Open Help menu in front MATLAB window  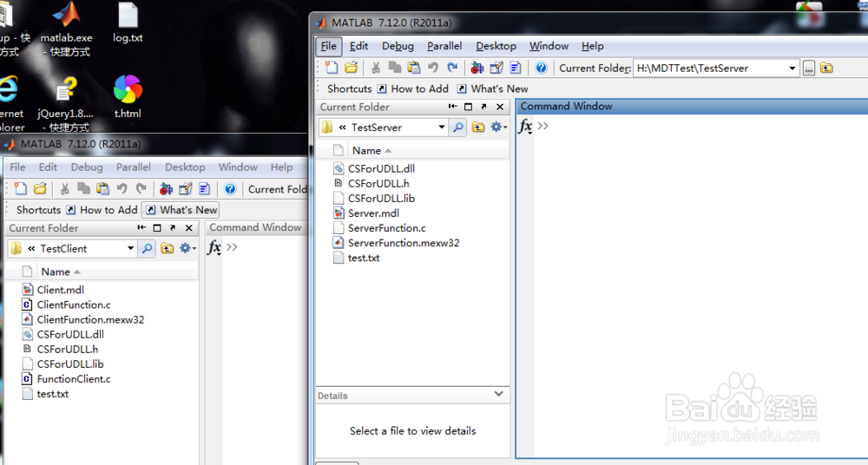592,46
